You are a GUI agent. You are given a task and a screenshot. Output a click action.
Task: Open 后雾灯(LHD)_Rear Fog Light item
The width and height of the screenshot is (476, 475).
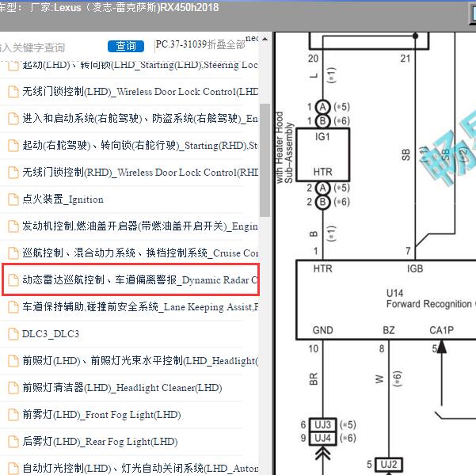(x=100, y=442)
